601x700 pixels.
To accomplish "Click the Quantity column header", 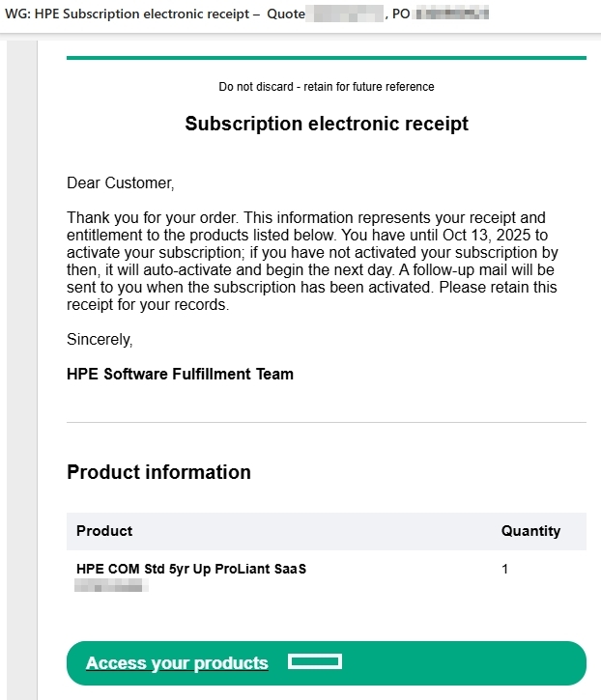I will (x=530, y=531).
